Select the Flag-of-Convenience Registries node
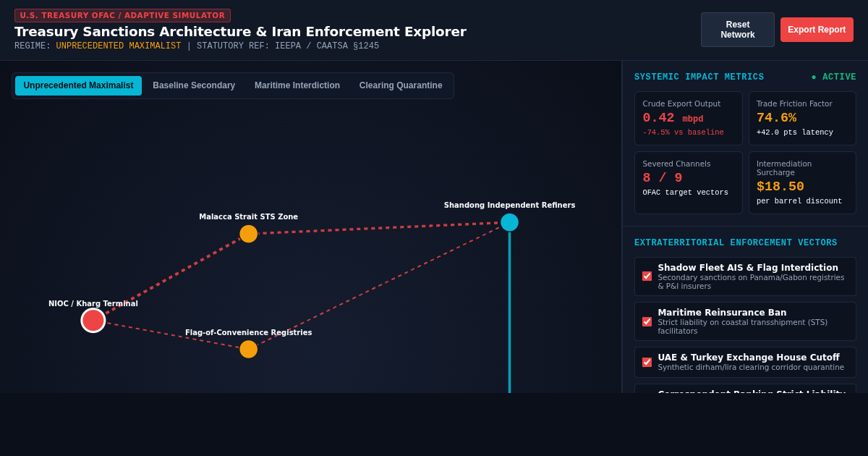868x456 pixels. tap(248, 349)
